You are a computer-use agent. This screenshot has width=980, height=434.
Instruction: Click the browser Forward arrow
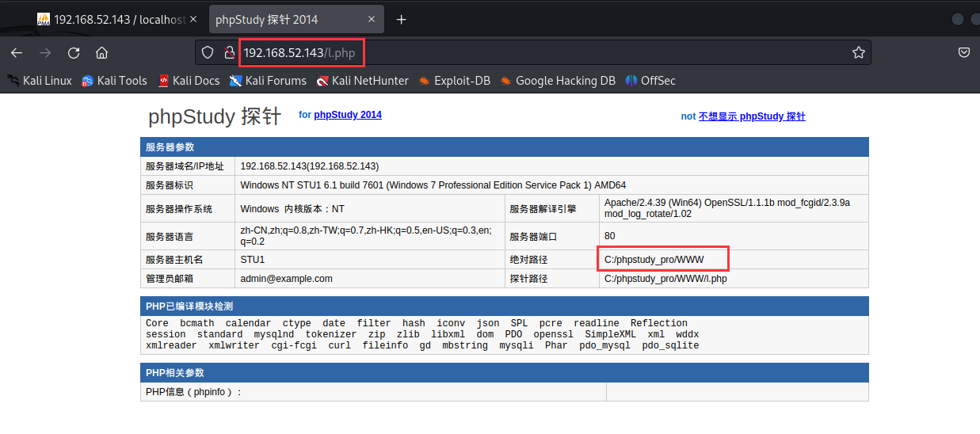(45, 53)
